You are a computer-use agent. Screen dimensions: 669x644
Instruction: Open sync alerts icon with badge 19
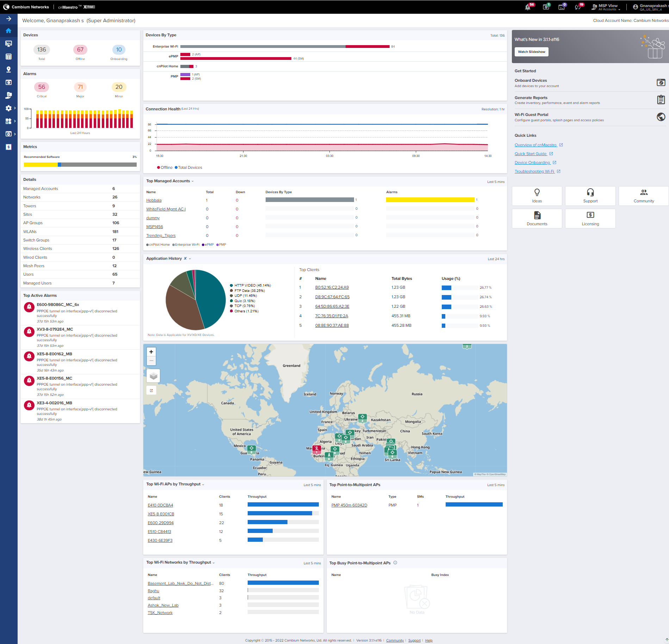[x=578, y=7]
